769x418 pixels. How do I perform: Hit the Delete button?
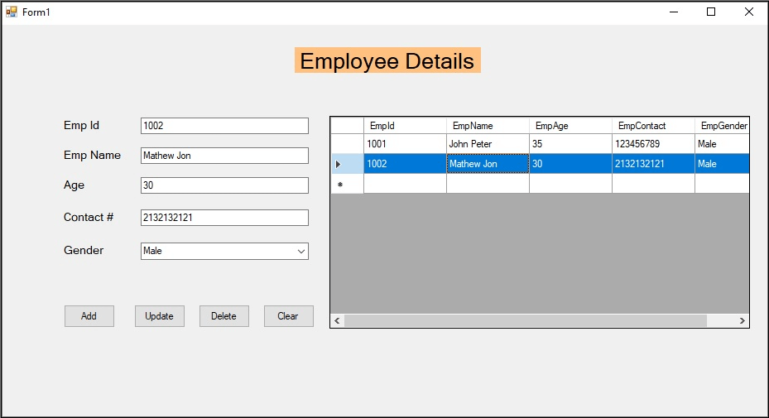click(x=224, y=316)
